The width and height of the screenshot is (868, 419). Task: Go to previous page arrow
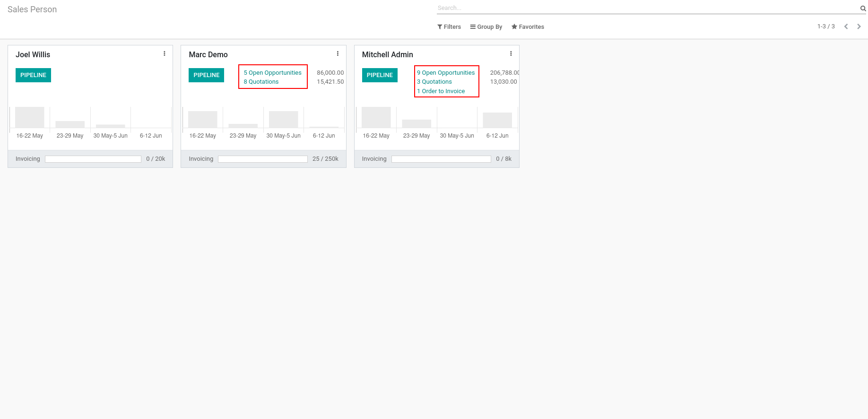846,26
